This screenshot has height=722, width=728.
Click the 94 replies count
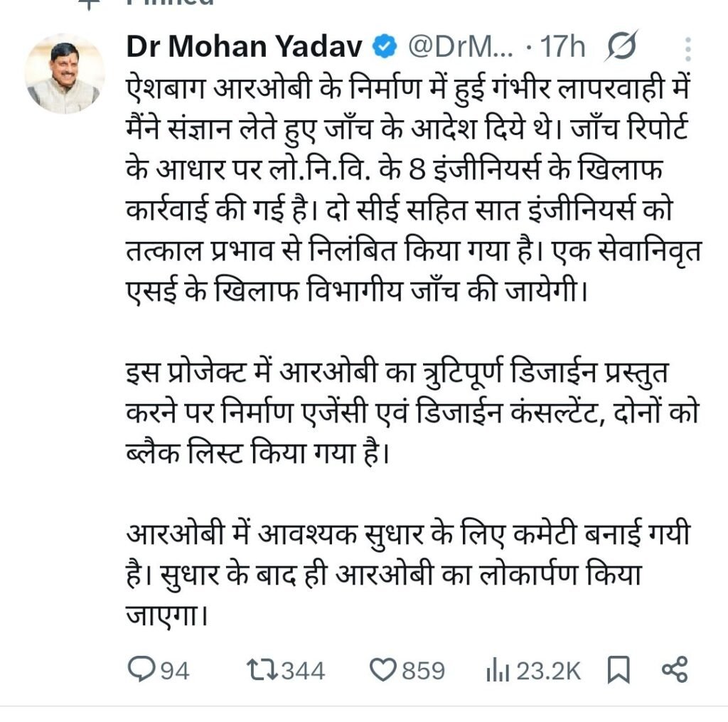click(174, 670)
